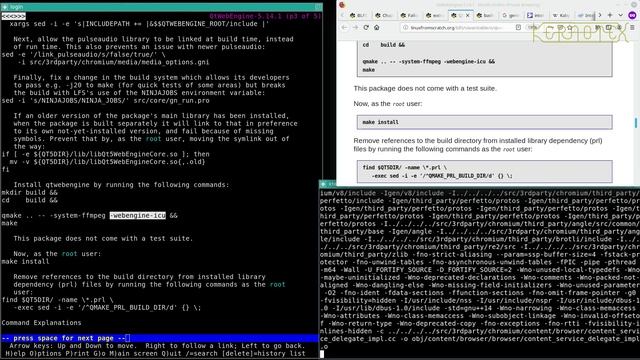Show site information icon in address bar
The image size is (640, 360).
tap(405, 27)
